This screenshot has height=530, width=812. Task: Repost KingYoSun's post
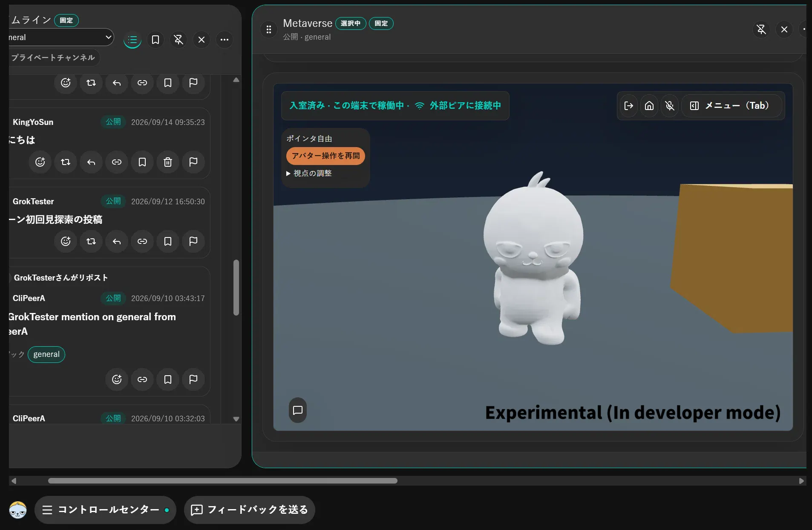pos(66,162)
